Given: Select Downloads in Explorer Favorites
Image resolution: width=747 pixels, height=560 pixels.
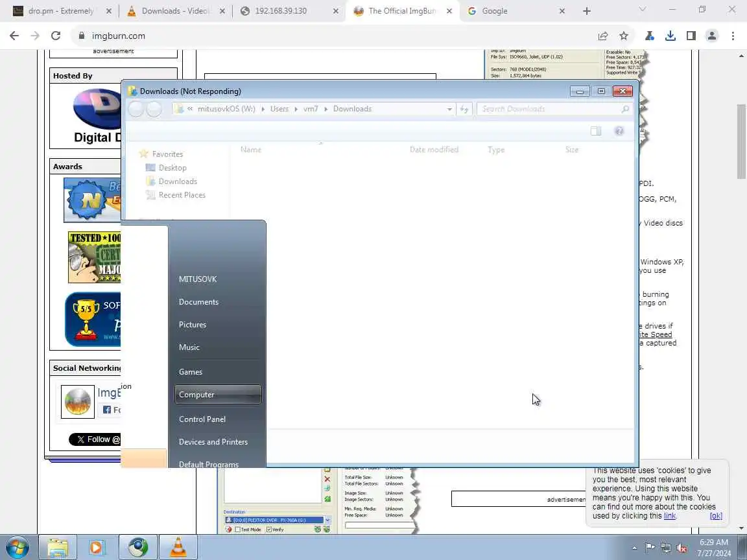Looking at the screenshot, I should point(178,181).
